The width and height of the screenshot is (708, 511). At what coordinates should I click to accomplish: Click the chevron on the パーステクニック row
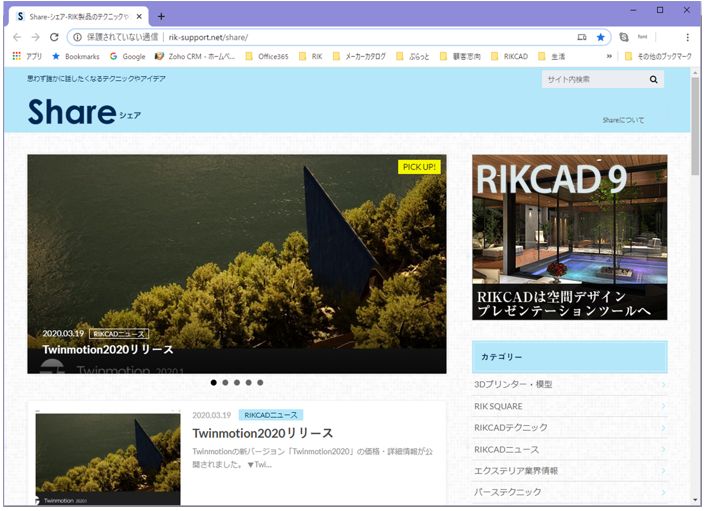coord(663,492)
